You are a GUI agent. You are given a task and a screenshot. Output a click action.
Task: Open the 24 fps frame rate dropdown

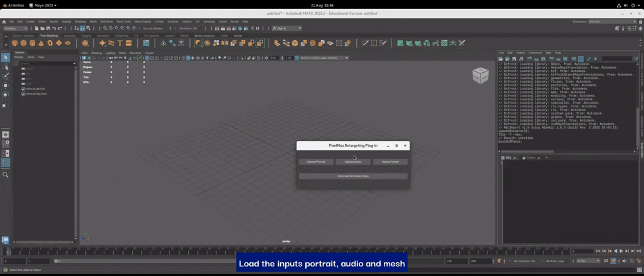tap(589, 261)
